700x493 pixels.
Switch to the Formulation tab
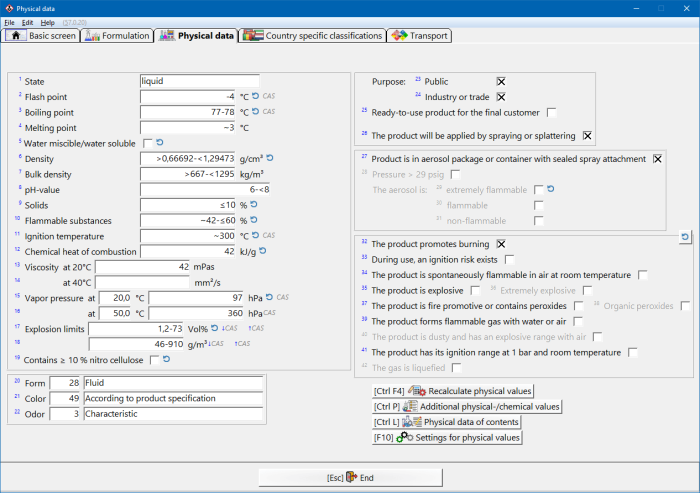coord(119,36)
